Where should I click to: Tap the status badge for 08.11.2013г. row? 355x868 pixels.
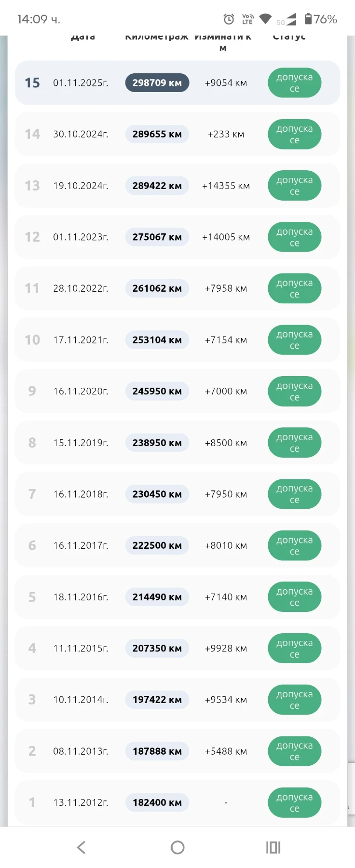pyautogui.click(x=294, y=751)
